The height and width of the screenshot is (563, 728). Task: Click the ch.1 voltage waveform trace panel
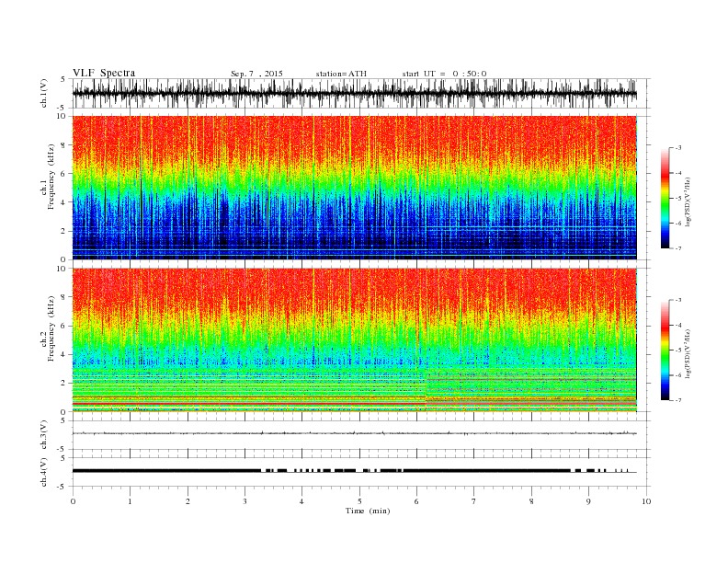pyautogui.click(x=361, y=93)
